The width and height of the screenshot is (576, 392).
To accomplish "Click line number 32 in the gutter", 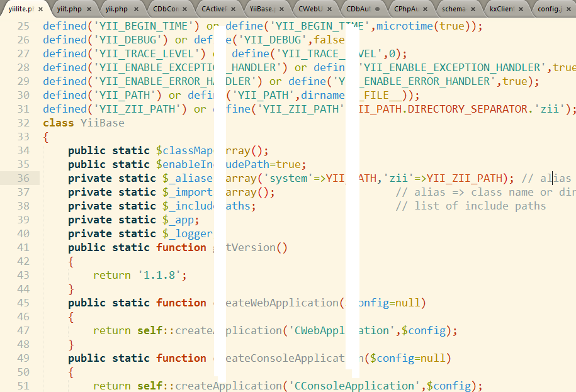I will [x=23, y=123].
